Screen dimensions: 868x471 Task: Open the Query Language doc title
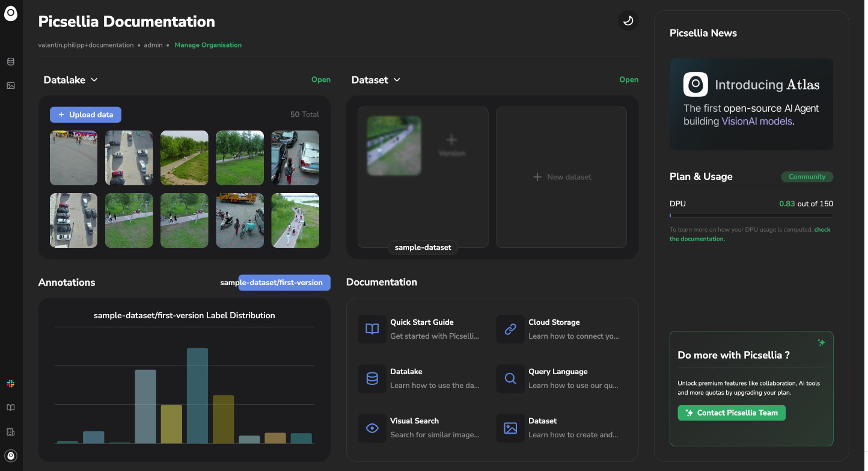(558, 372)
